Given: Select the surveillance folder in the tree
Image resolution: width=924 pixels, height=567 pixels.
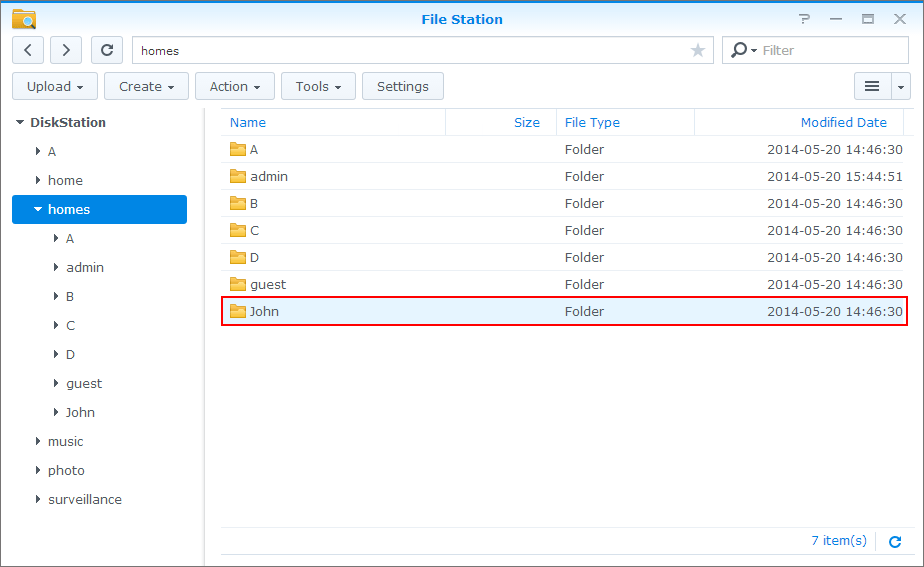Looking at the screenshot, I should click(85, 499).
